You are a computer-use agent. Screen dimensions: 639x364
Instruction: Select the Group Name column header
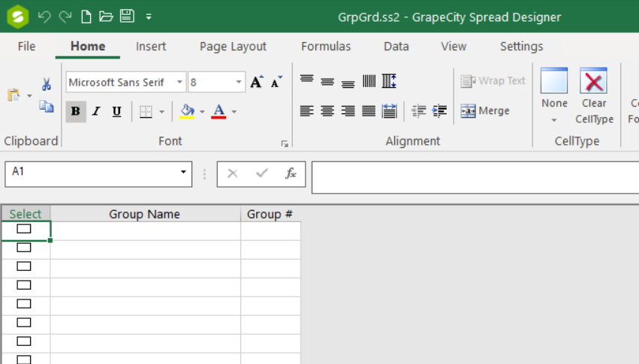tap(145, 214)
